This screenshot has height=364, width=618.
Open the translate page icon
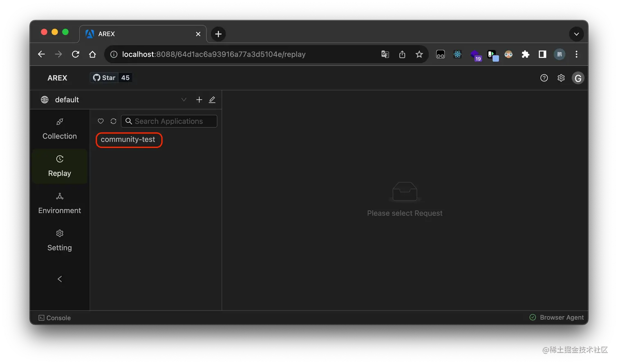tap(385, 54)
